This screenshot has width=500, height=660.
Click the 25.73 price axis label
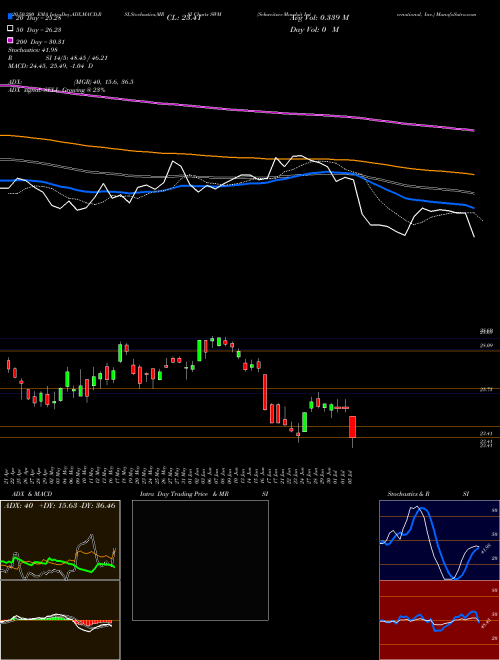coord(486,390)
